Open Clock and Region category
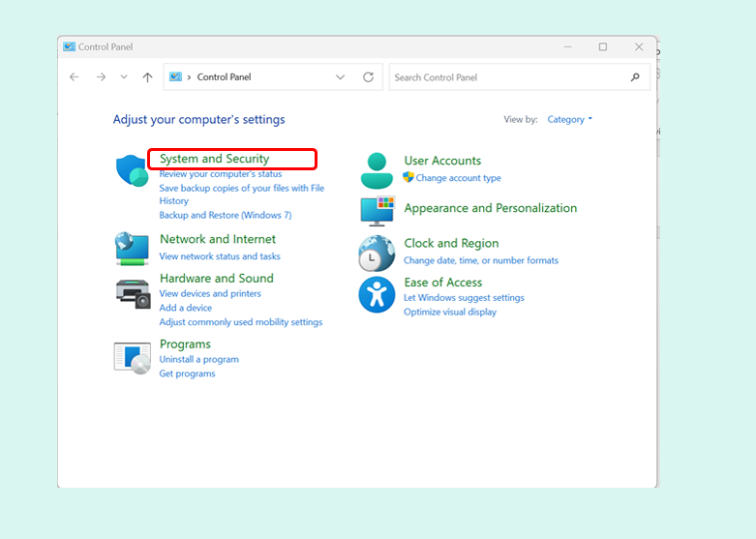This screenshot has height=539, width=756. (451, 244)
